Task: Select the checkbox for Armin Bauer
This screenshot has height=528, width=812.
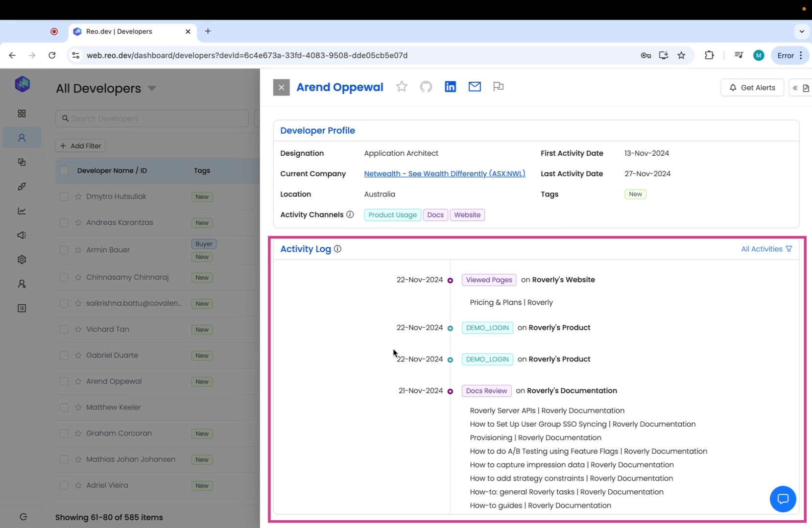Action: pos(64,250)
